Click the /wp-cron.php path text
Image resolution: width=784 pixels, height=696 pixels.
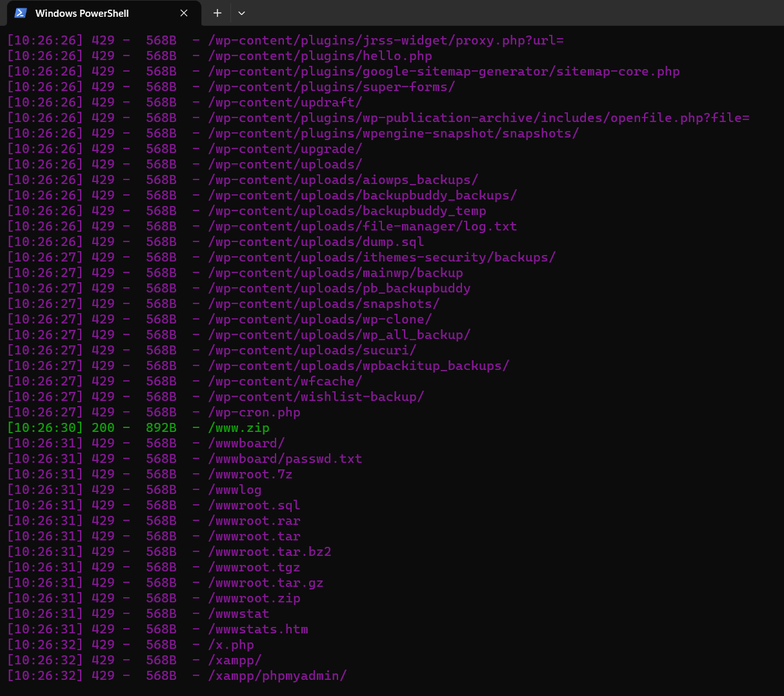tap(254, 412)
